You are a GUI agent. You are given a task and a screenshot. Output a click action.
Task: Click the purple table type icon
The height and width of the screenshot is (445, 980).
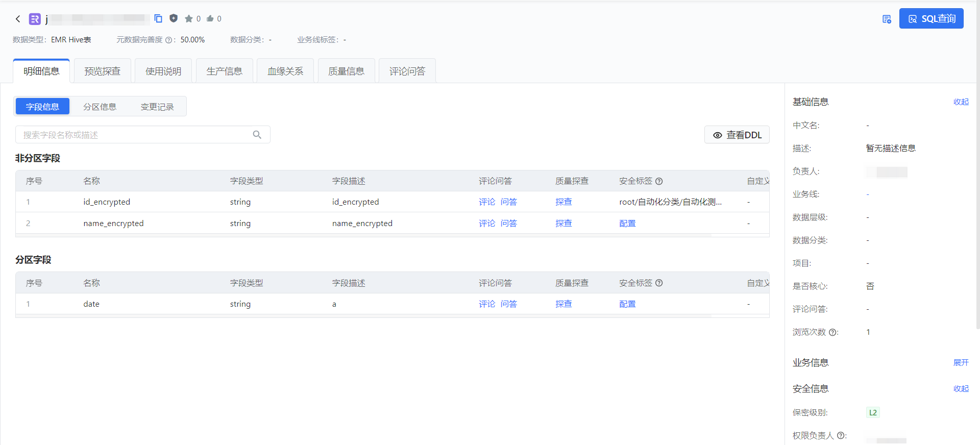[35, 19]
